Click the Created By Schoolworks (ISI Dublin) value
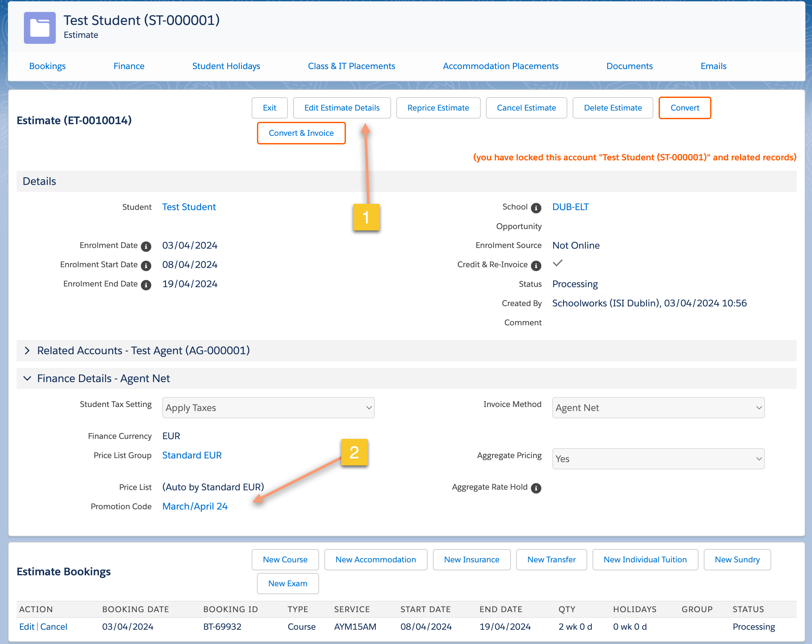 point(649,303)
